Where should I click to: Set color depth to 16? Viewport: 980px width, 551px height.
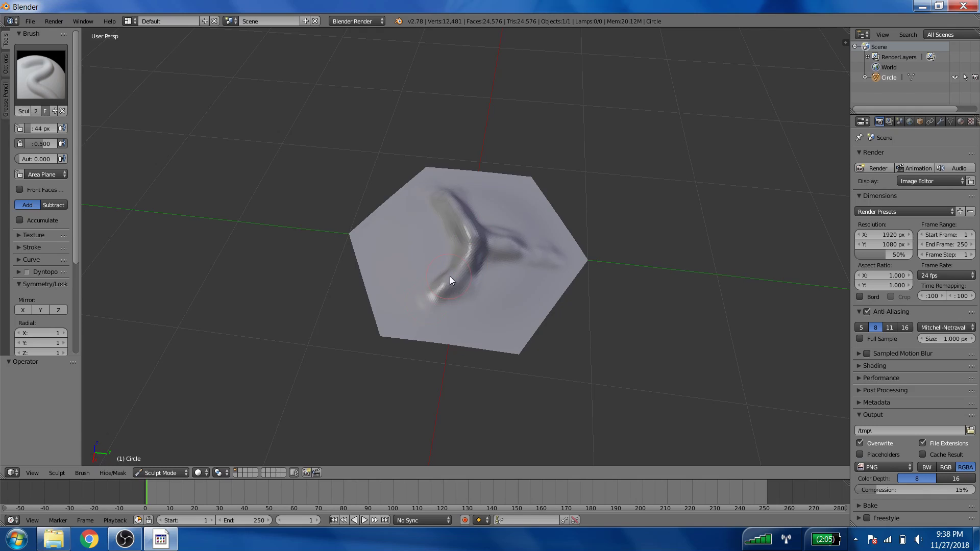[955, 478]
